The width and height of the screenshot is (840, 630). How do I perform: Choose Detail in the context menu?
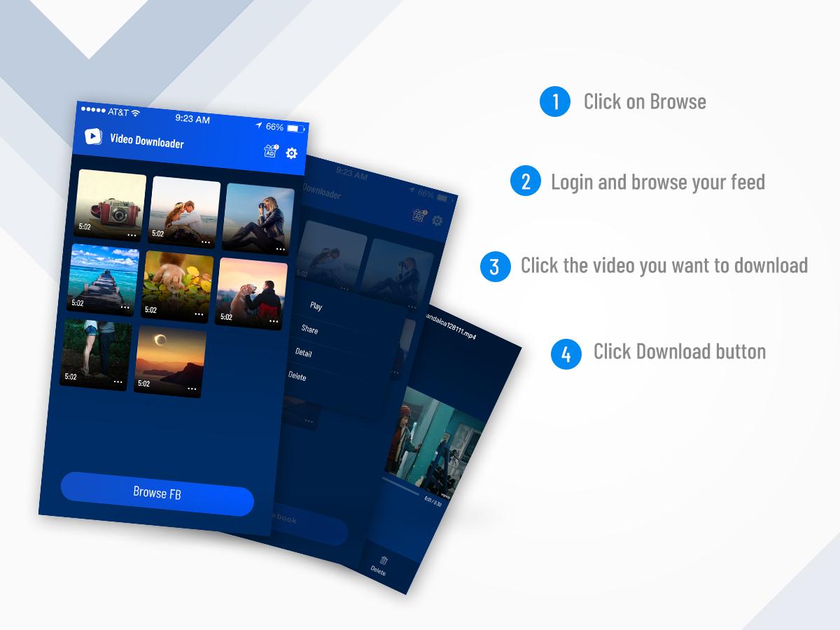coord(303,353)
